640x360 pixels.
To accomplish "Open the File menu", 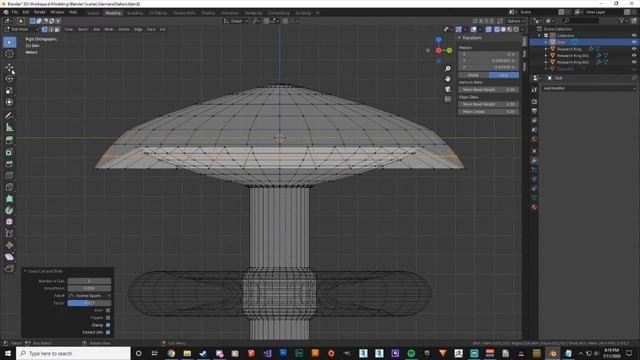I will (x=15, y=12).
